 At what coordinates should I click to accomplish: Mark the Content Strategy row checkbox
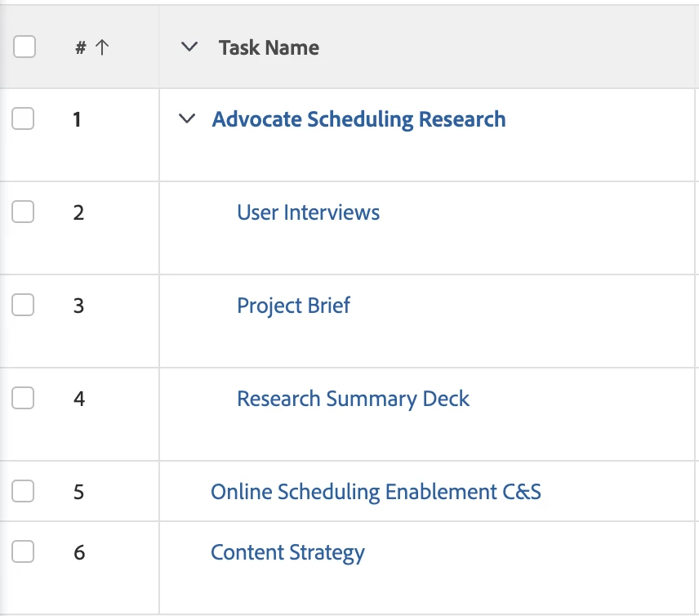click(x=24, y=552)
